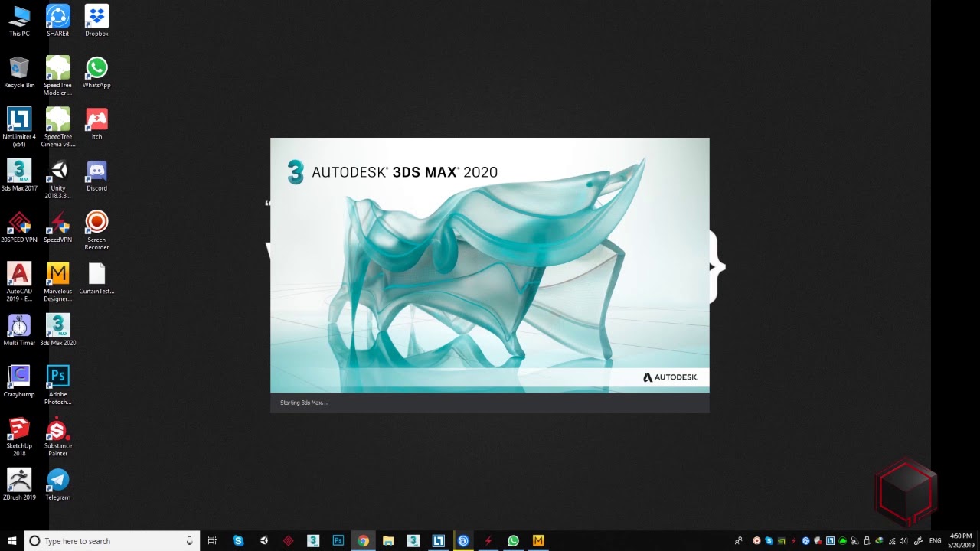
Task: Select the SHAREit desktop shortcut
Action: click(x=58, y=21)
